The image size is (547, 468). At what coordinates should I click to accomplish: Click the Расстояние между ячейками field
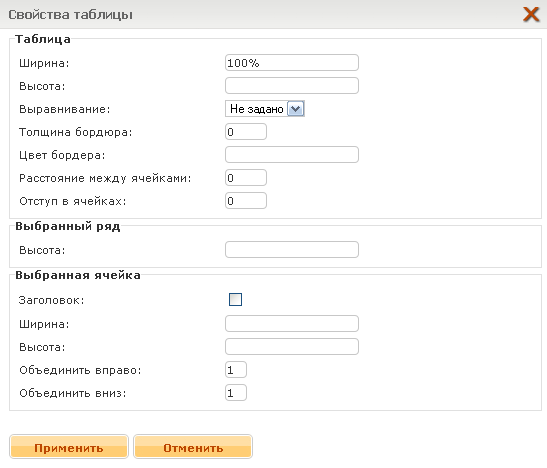pyautogui.click(x=246, y=178)
